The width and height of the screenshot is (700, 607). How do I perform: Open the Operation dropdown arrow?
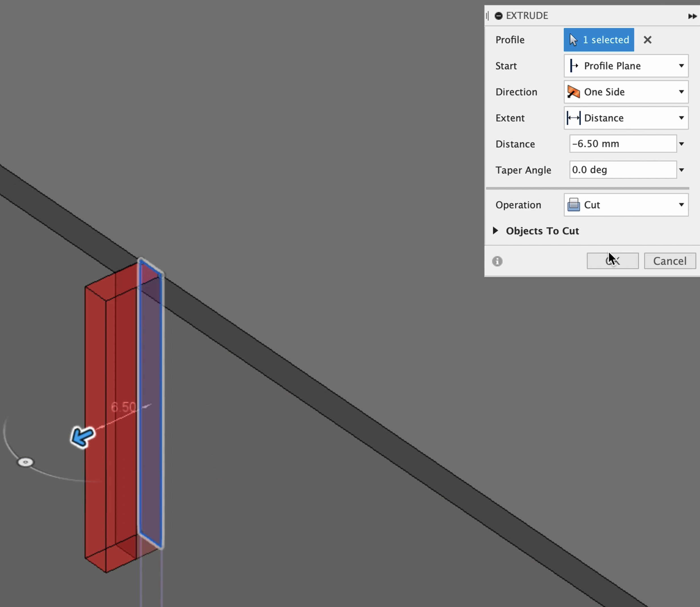point(681,205)
